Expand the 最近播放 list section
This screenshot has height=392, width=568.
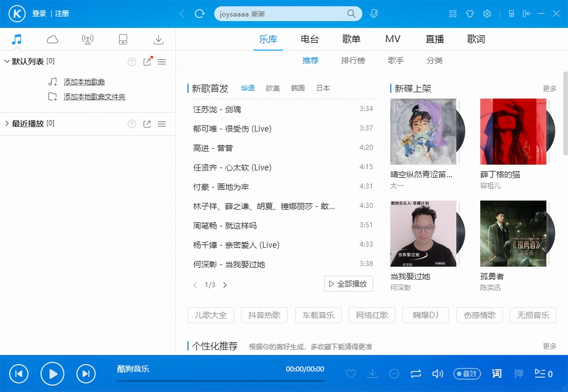point(7,124)
